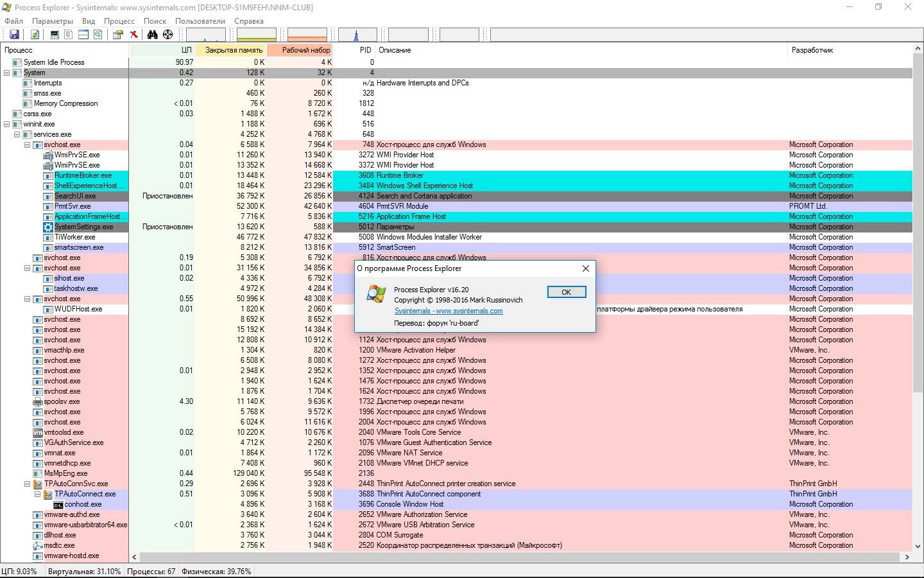
Task: Collapse the wininit.exe tree node
Action: [7, 124]
